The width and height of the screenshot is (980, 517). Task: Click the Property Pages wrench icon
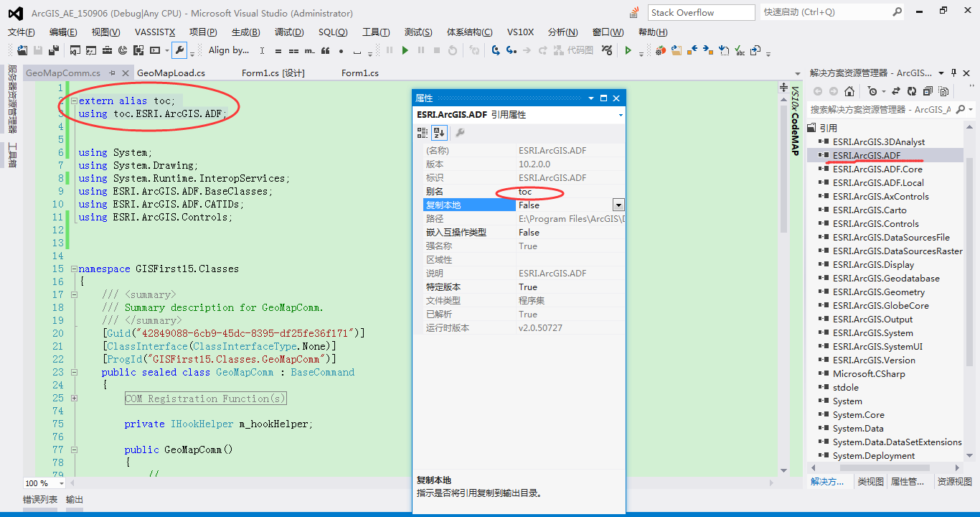pyautogui.click(x=460, y=132)
